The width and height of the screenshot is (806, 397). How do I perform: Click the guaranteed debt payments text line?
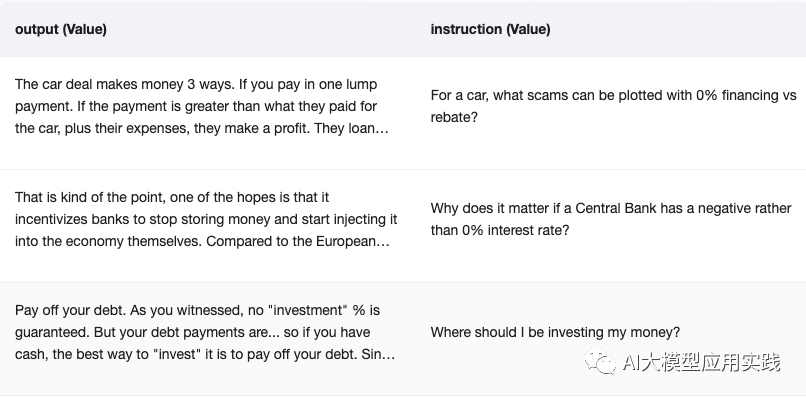coord(192,333)
